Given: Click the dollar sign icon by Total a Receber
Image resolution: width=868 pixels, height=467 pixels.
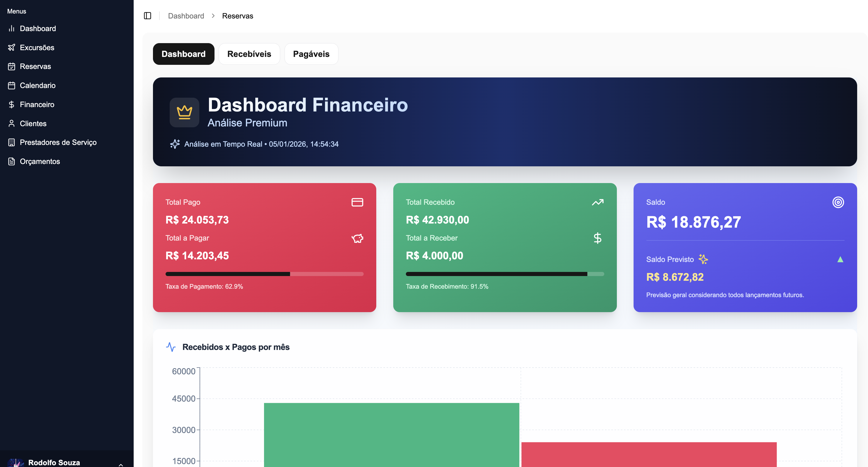Looking at the screenshot, I should tap(598, 238).
